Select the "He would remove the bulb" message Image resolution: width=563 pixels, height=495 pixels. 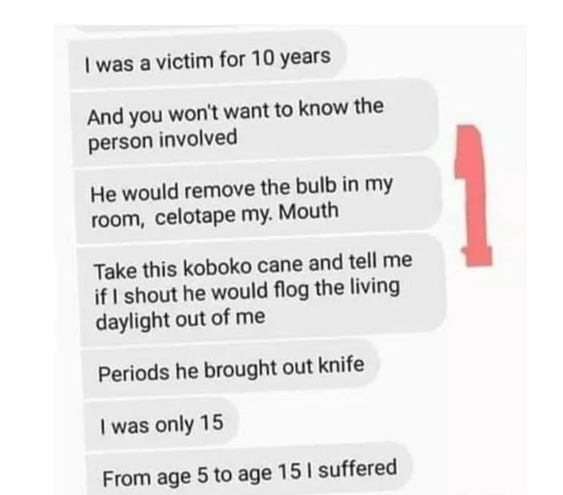(x=258, y=200)
